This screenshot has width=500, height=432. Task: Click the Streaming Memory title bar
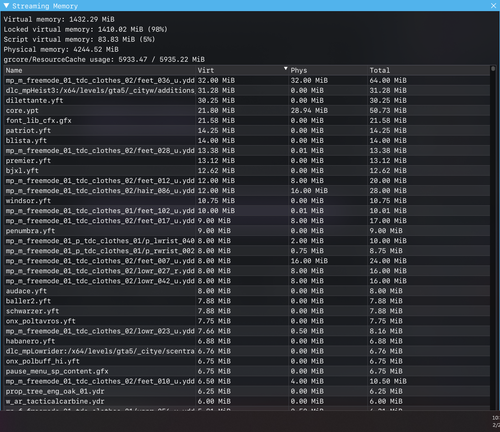click(250, 6)
